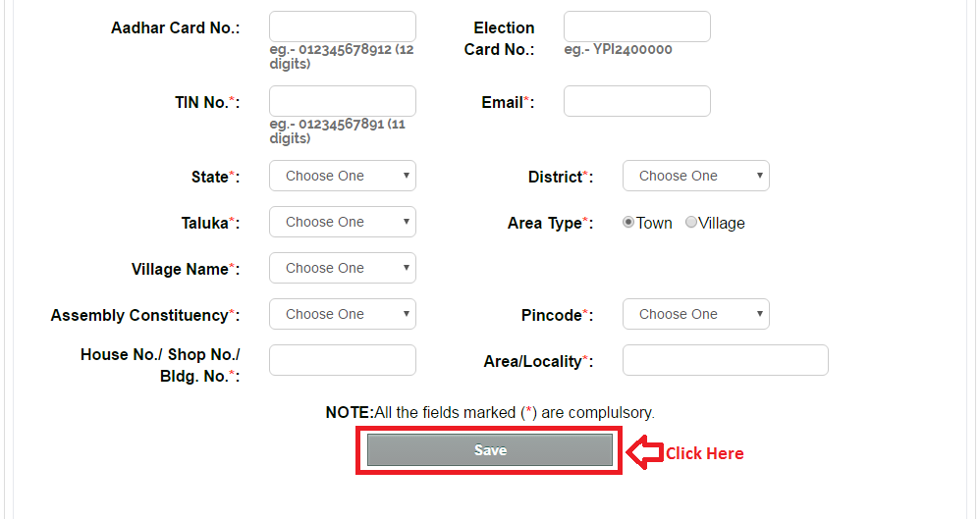Click the Pincode dropdown arrow

759,315
